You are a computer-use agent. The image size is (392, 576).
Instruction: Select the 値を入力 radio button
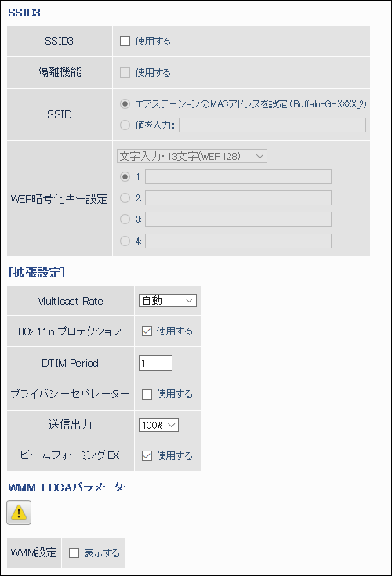tap(125, 125)
